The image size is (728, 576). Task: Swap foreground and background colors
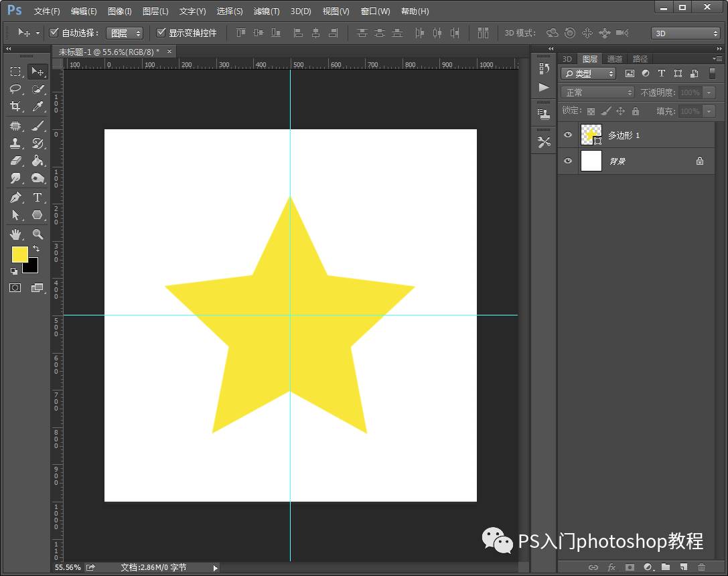coord(36,248)
